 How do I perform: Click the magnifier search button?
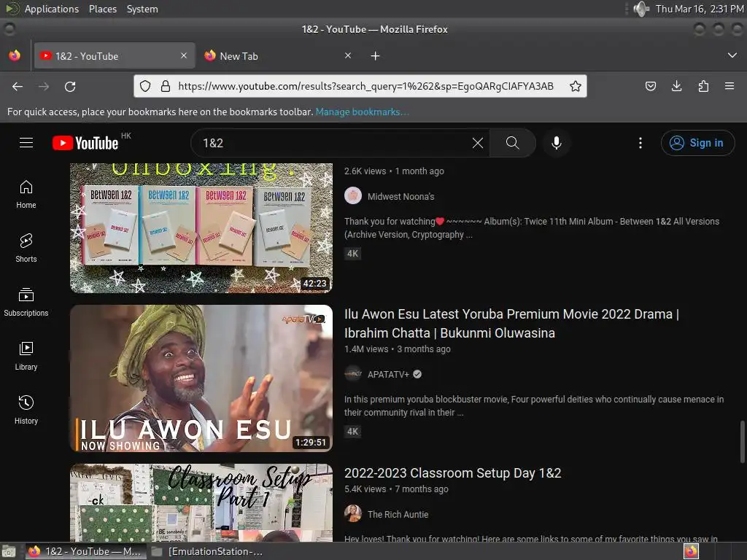coord(513,143)
